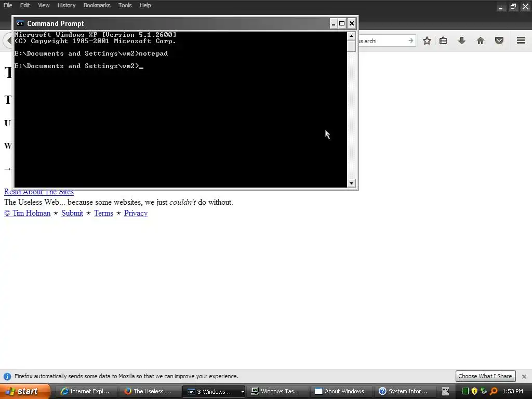Click EN language bar indicator
Image resolution: width=532 pixels, height=399 pixels.
(445, 392)
